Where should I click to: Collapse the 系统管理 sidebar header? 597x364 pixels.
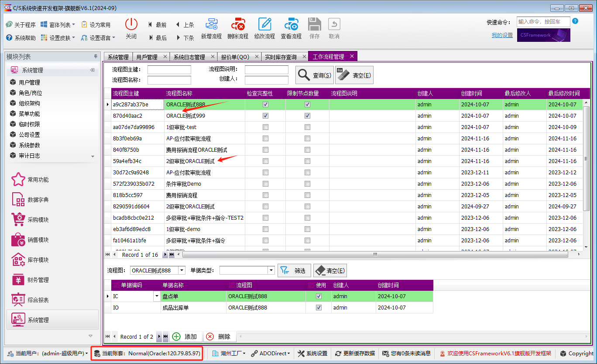pos(92,70)
